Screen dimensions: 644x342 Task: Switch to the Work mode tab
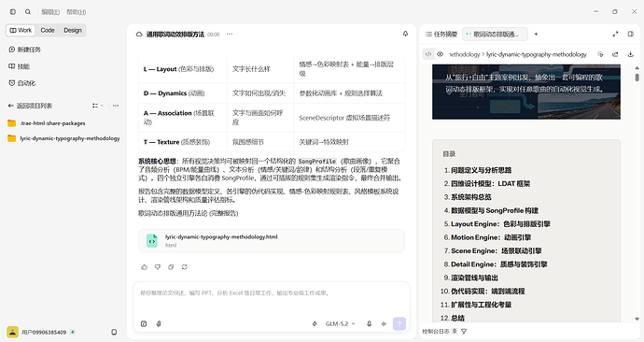pyautogui.click(x=21, y=30)
